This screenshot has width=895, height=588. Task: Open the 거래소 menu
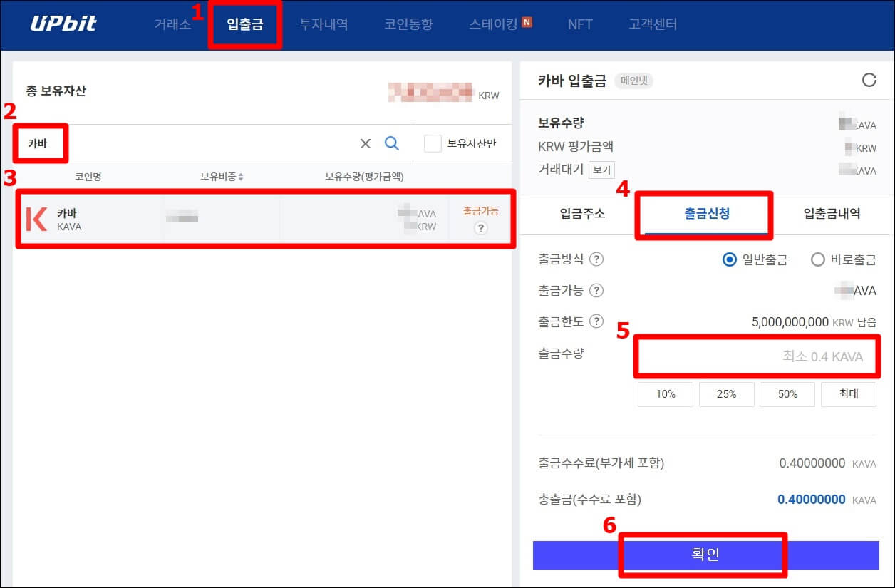172,24
